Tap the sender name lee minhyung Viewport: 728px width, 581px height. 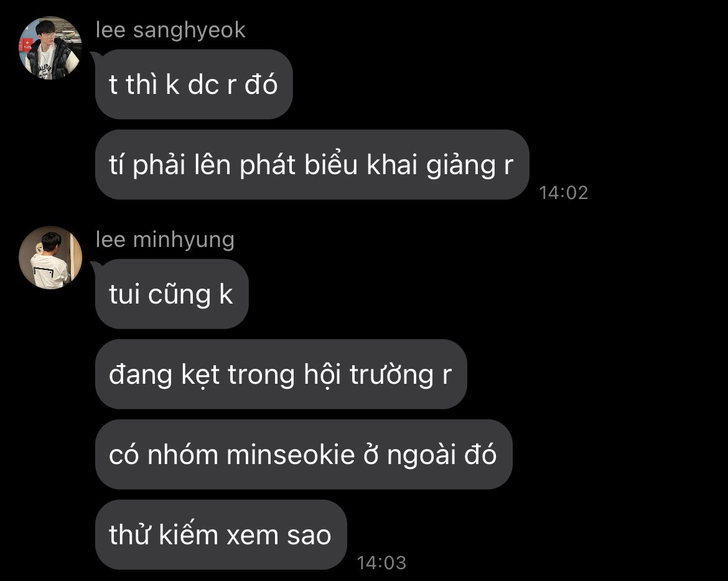pos(165,240)
